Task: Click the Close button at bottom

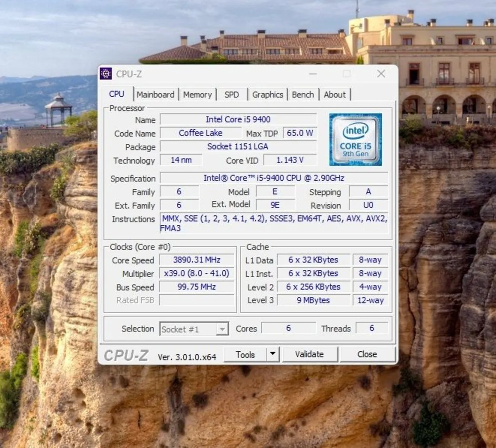Action: pos(367,354)
